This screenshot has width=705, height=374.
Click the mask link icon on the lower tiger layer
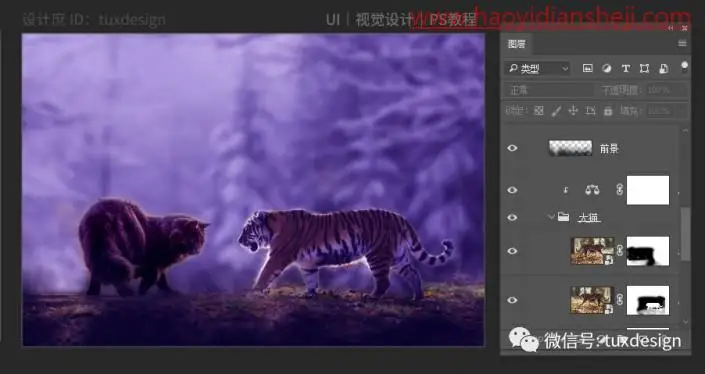coord(620,299)
